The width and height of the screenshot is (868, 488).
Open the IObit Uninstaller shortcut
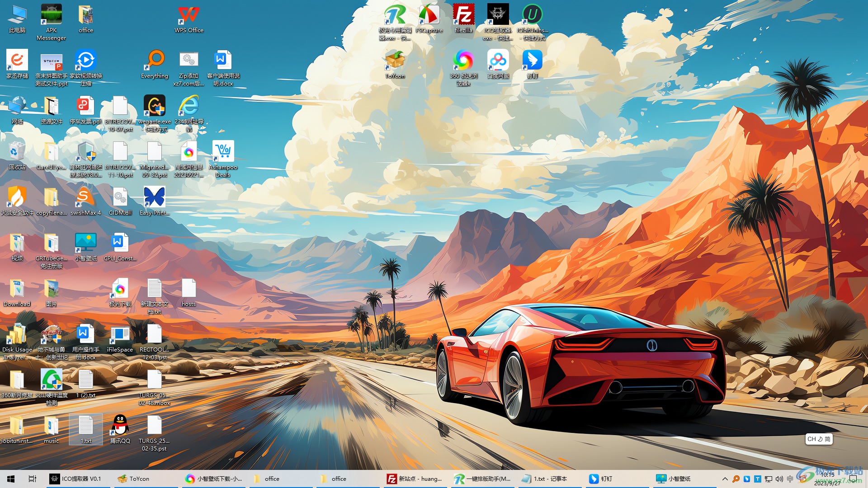532,22
